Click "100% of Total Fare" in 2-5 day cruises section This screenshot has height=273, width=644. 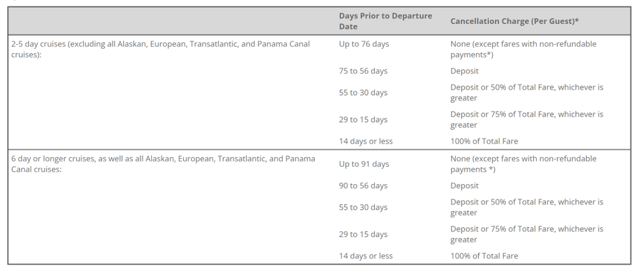tap(484, 142)
